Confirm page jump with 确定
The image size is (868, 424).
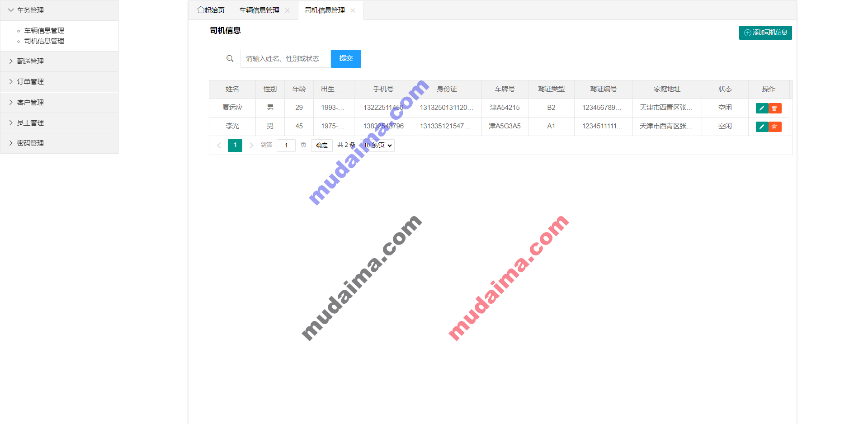pyautogui.click(x=322, y=145)
